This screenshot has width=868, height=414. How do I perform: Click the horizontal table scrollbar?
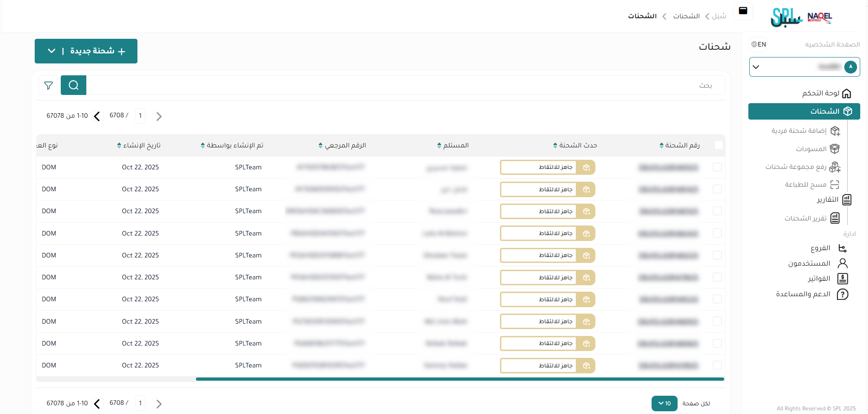[460, 379]
